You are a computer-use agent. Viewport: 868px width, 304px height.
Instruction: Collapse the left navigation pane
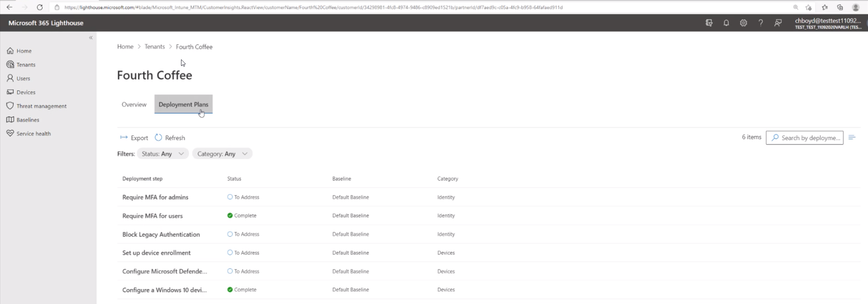(x=91, y=37)
